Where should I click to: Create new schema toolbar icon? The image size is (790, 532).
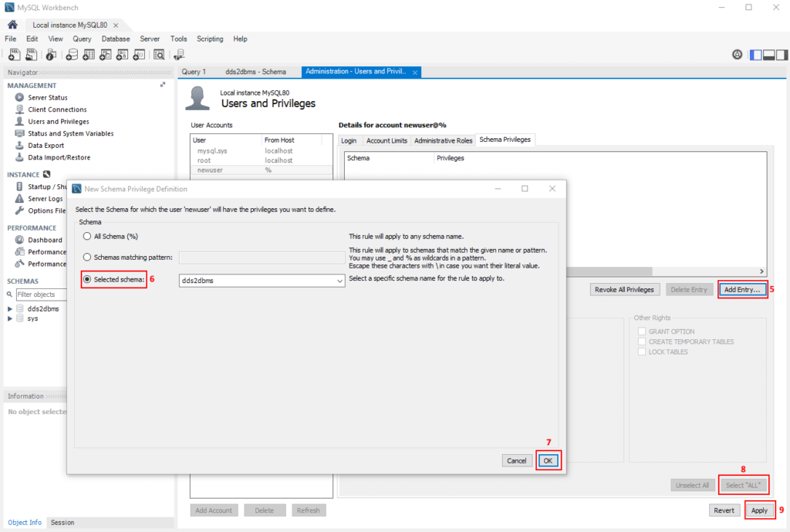pyautogui.click(x=72, y=55)
